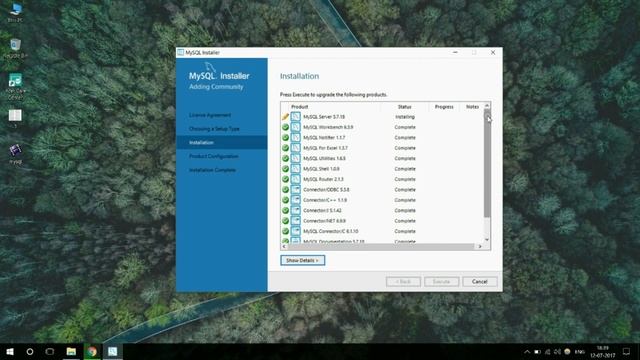Click the MySQL Notifier product icon
The width and height of the screenshot is (640, 360).
pyautogui.click(x=296, y=138)
